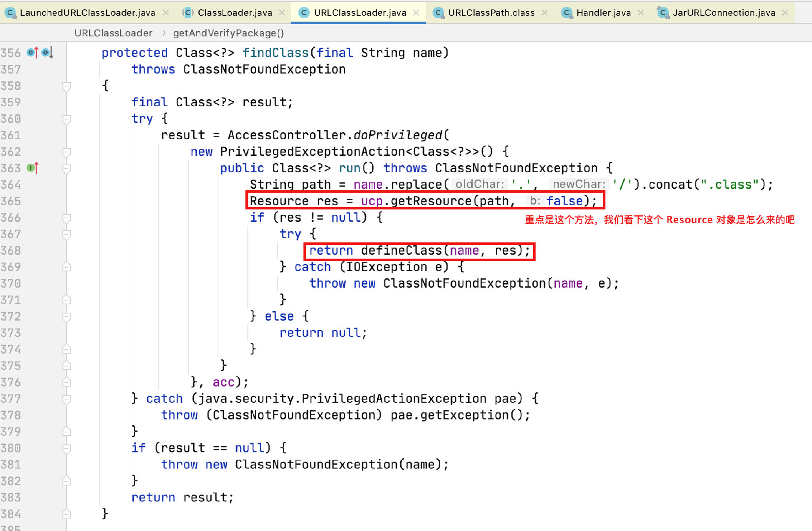This screenshot has height=531, width=812.
Task: Click line number 356 in the gutter
Action: click(x=11, y=53)
